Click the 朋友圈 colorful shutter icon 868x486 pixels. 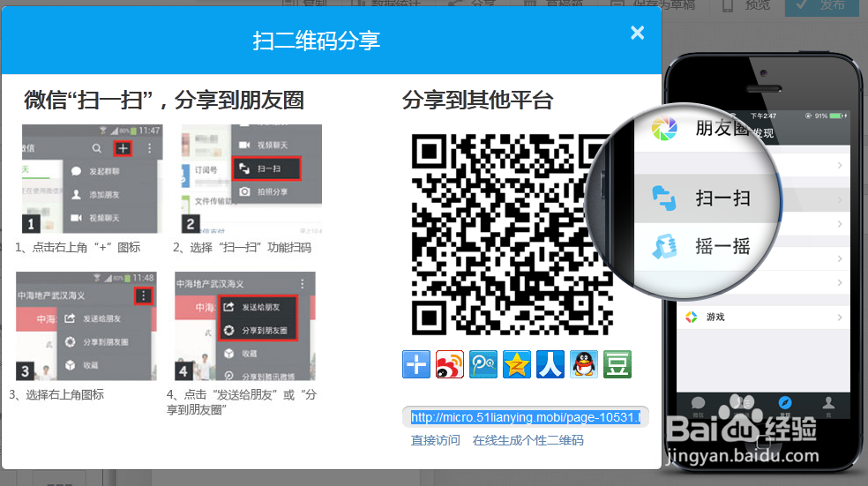[x=664, y=129]
